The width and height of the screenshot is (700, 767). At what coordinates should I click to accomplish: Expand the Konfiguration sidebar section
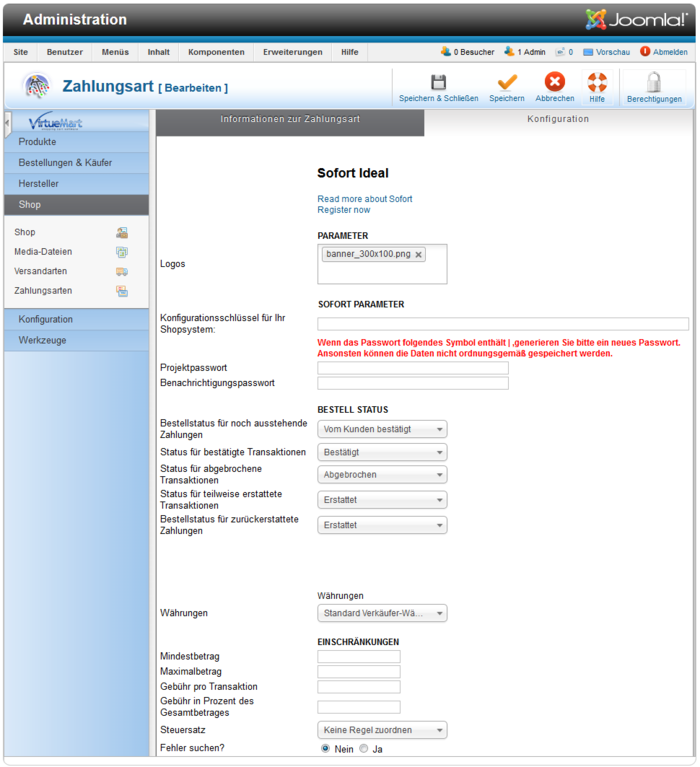(76, 319)
